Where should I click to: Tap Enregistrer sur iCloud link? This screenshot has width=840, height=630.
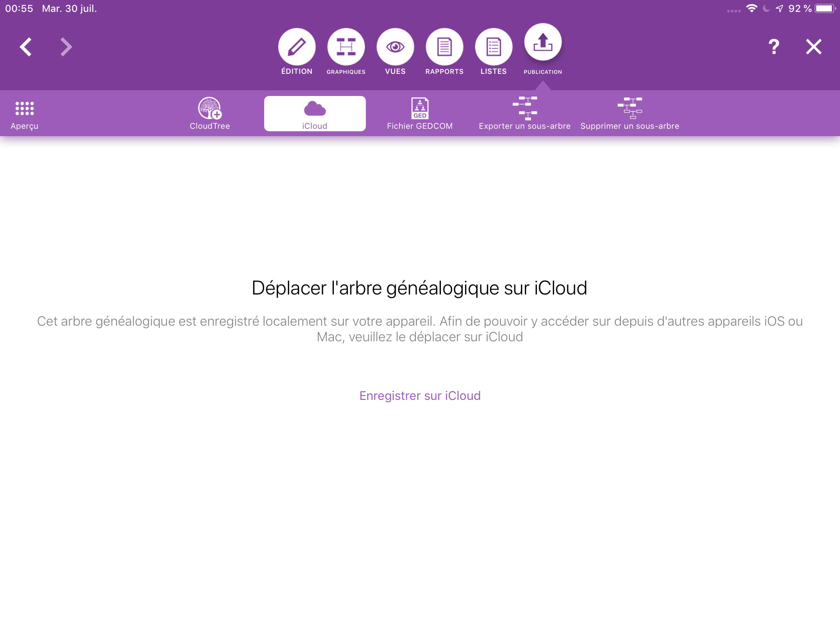(x=420, y=395)
